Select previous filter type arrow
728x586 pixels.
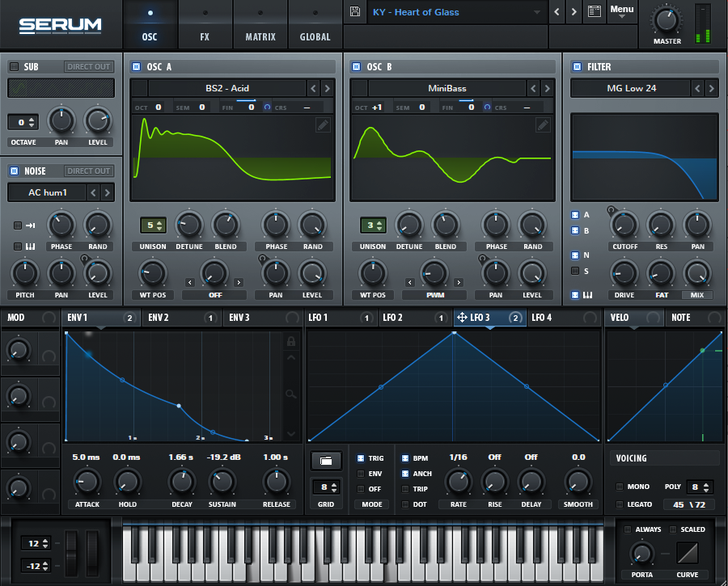point(697,88)
